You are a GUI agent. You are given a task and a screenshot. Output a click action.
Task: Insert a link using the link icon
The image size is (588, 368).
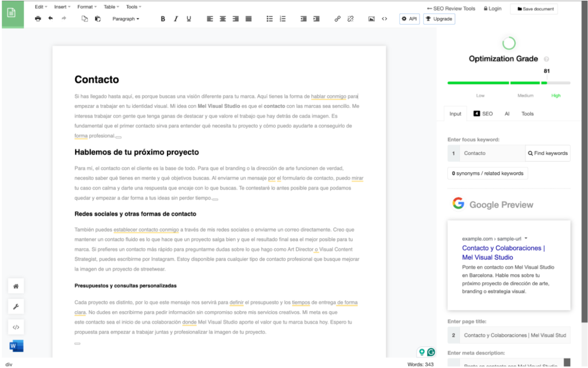(337, 19)
